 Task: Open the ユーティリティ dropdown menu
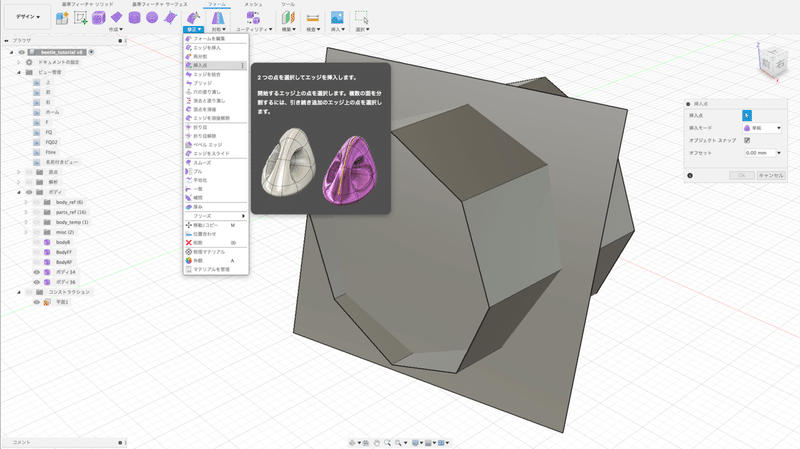click(254, 30)
